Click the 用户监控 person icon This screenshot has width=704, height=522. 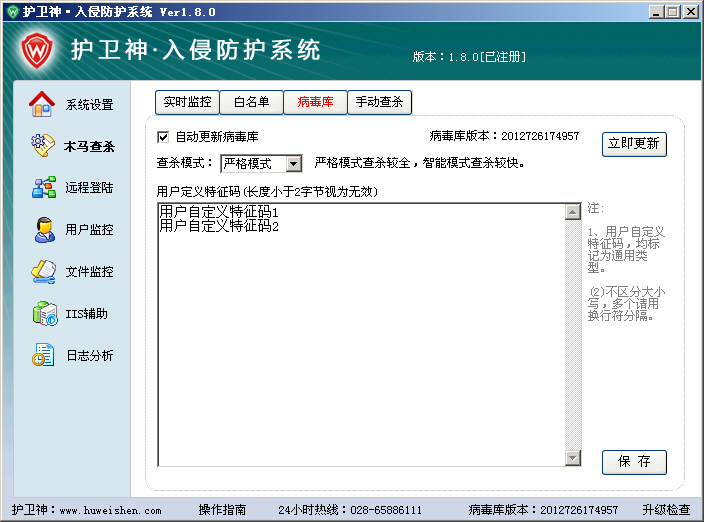pyautogui.click(x=44, y=229)
